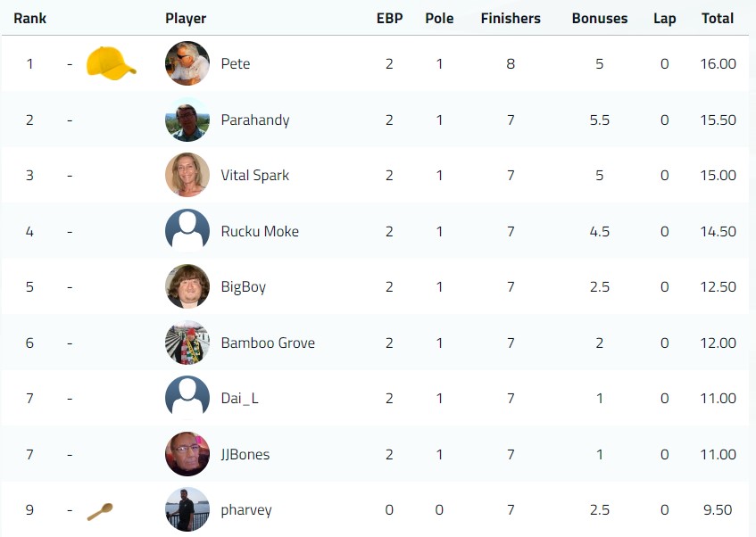Image resolution: width=756 pixels, height=537 pixels.
Task: Click the Rank column header
Action: point(29,19)
